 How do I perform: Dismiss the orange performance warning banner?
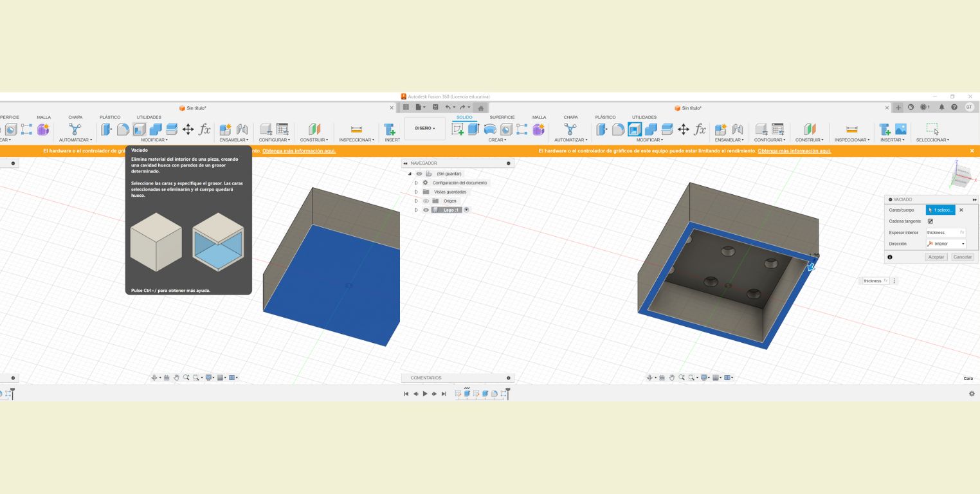(972, 151)
